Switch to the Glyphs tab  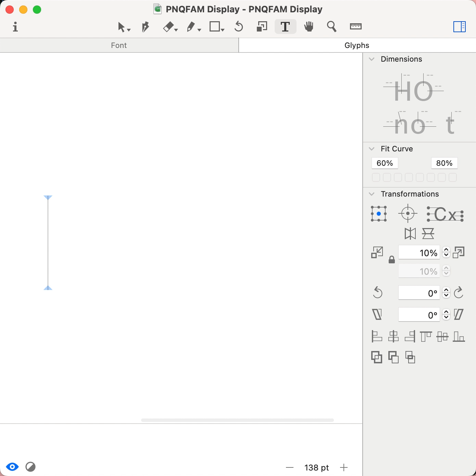coord(357,45)
